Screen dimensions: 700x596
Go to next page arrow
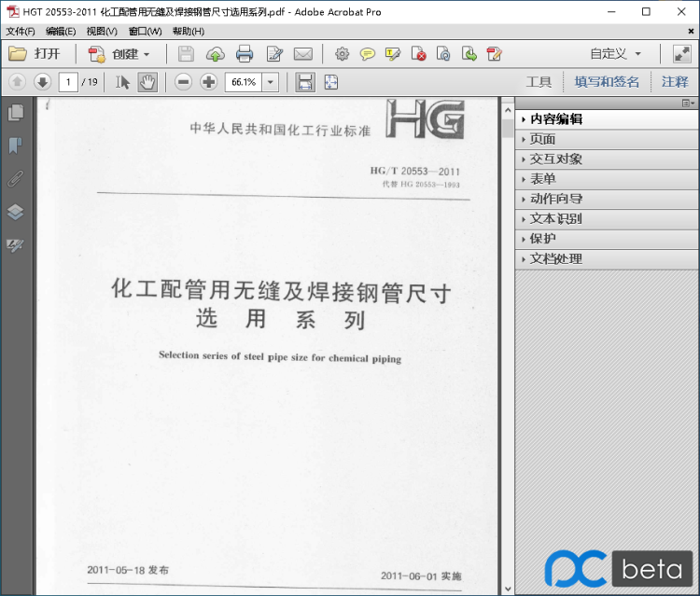42,82
